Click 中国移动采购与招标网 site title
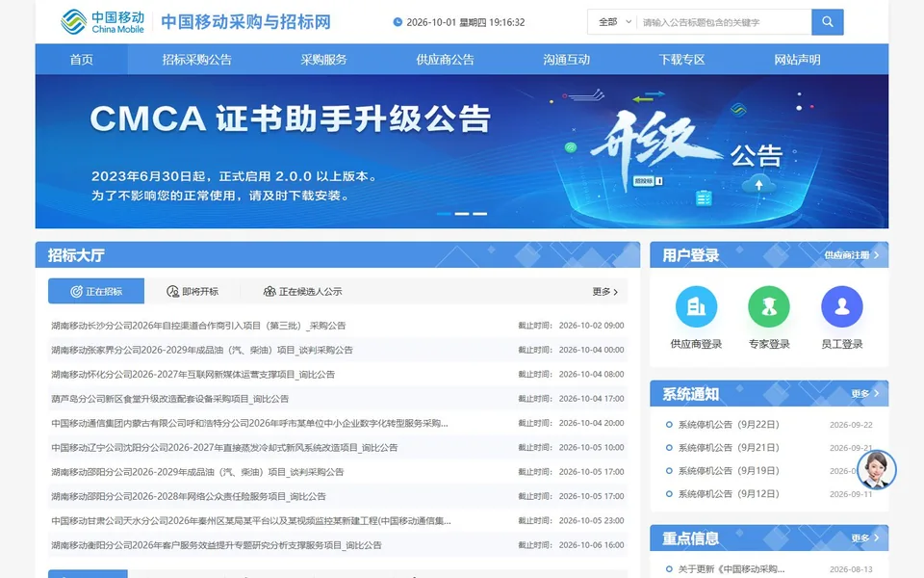Image resolution: width=924 pixels, height=578 pixels. 245,22
